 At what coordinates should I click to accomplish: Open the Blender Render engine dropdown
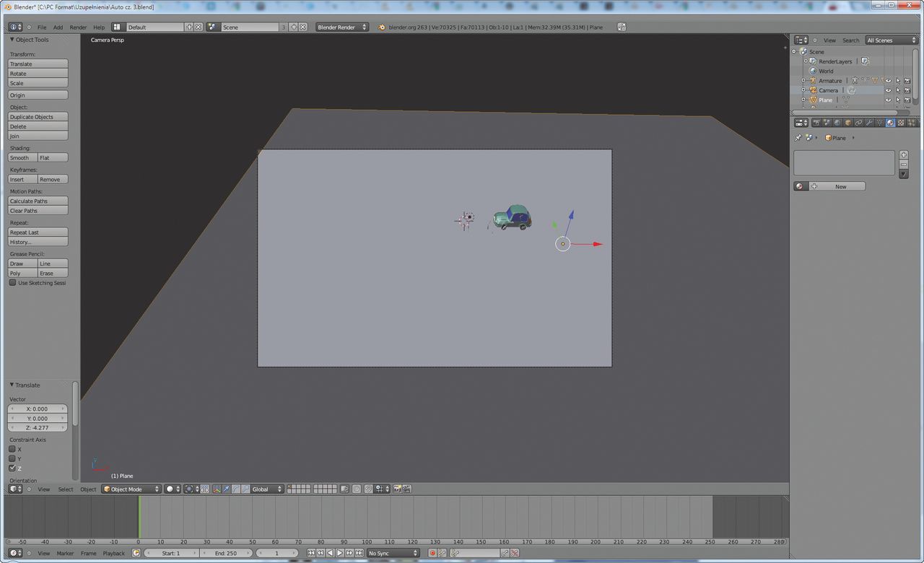(342, 27)
